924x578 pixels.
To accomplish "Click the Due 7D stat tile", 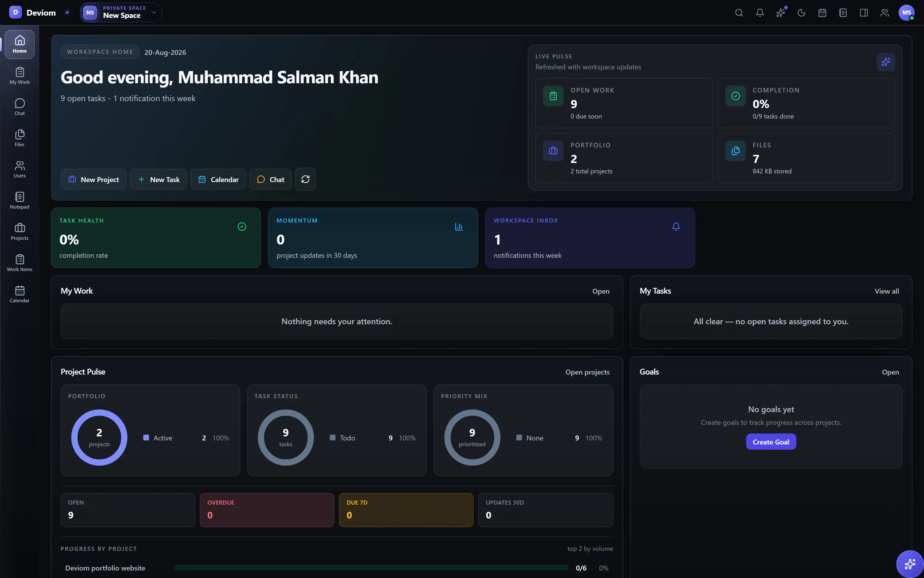I will pos(406,510).
